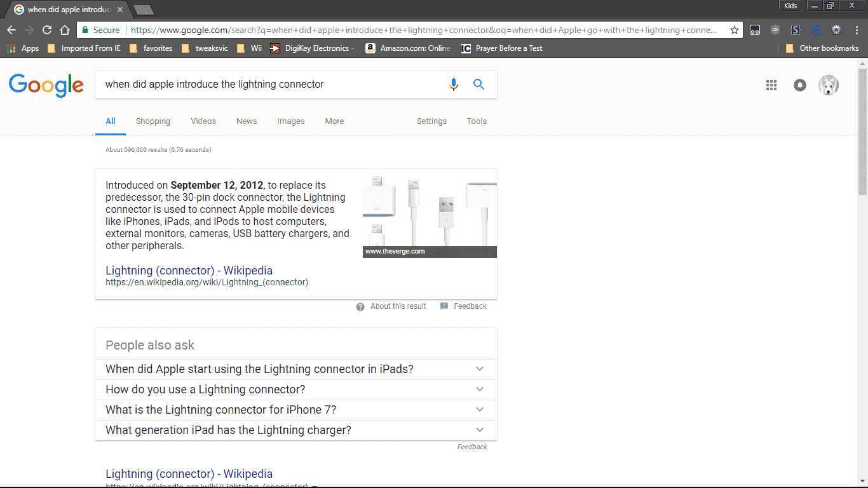868x488 pixels.
Task: Click the browser forward arrow
Action: pos(29,30)
